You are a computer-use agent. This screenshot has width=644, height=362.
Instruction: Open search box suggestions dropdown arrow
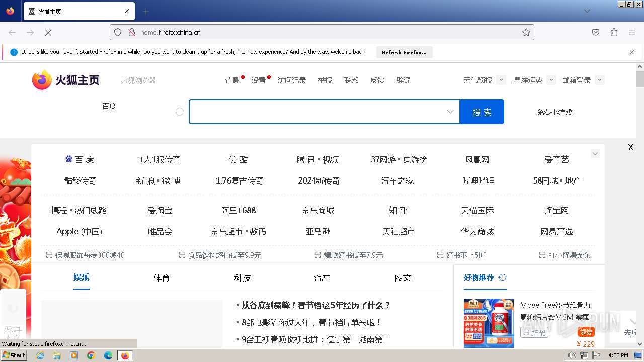[450, 112]
